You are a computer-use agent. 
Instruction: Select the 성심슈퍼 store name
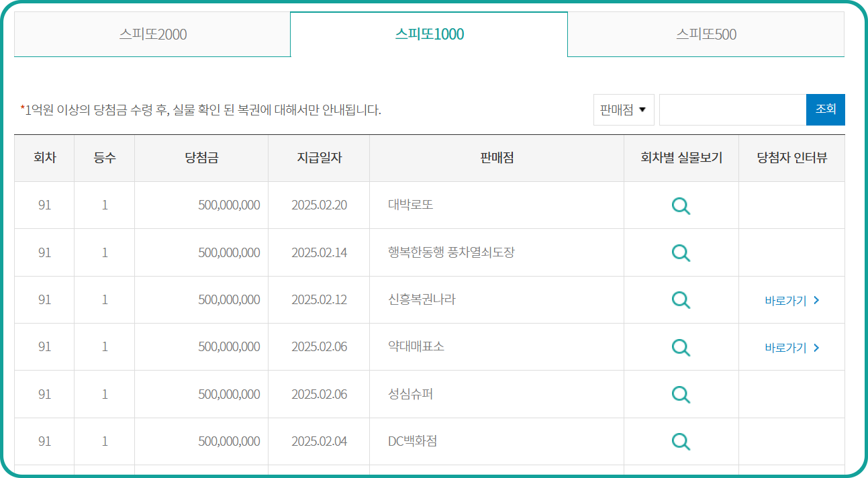coord(411,394)
